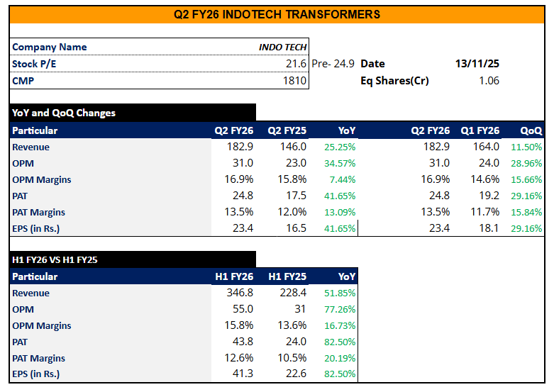
Task: Click the QoQ column header
Action: [531, 130]
